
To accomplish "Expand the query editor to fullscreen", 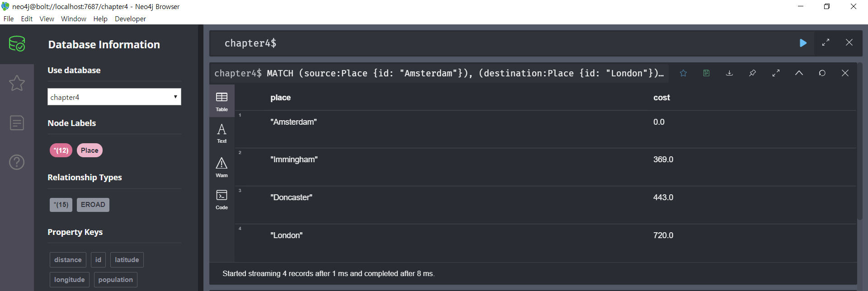I will click(826, 42).
